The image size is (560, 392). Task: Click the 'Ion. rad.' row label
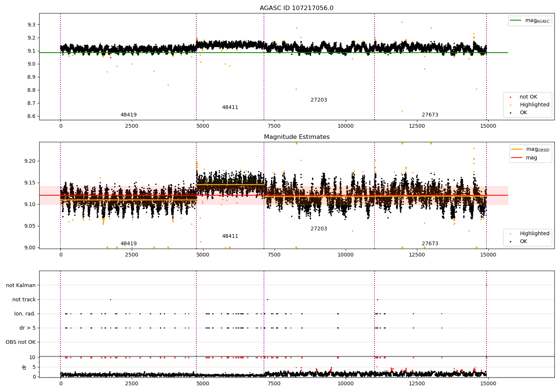tap(25, 314)
